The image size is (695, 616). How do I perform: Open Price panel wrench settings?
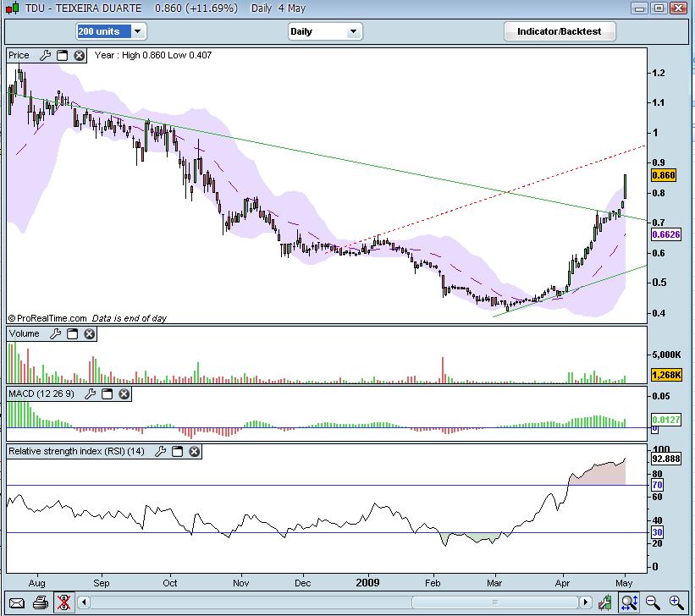pos(45,55)
